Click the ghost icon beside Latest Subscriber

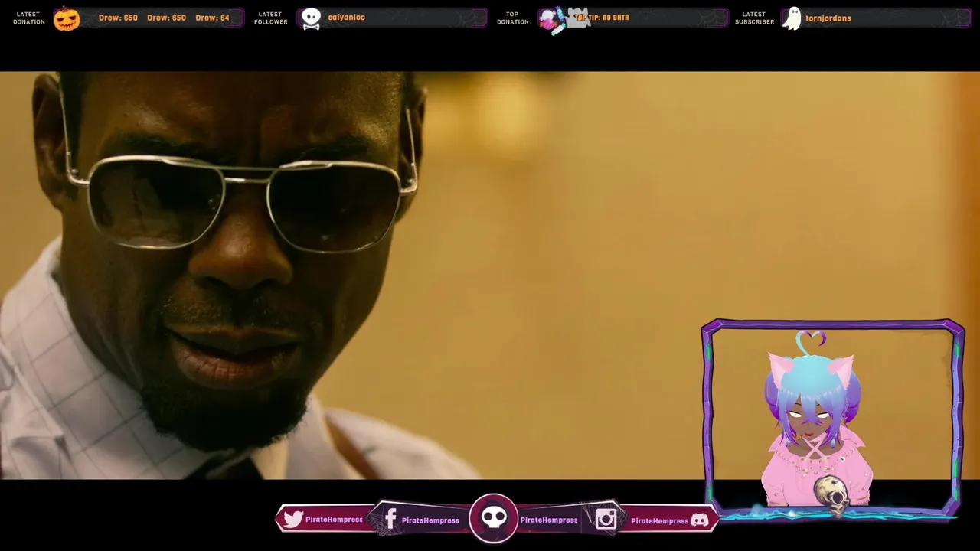[792, 18]
